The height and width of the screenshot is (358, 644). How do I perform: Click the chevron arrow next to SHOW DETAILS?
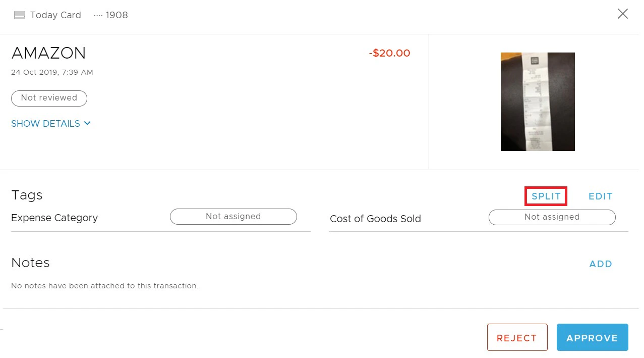[x=87, y=123]
